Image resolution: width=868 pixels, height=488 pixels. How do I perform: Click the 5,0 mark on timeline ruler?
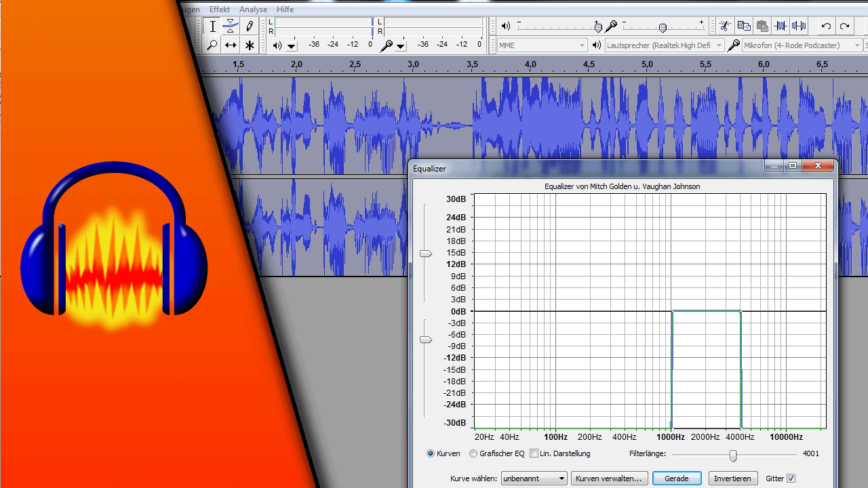point(648,64)
